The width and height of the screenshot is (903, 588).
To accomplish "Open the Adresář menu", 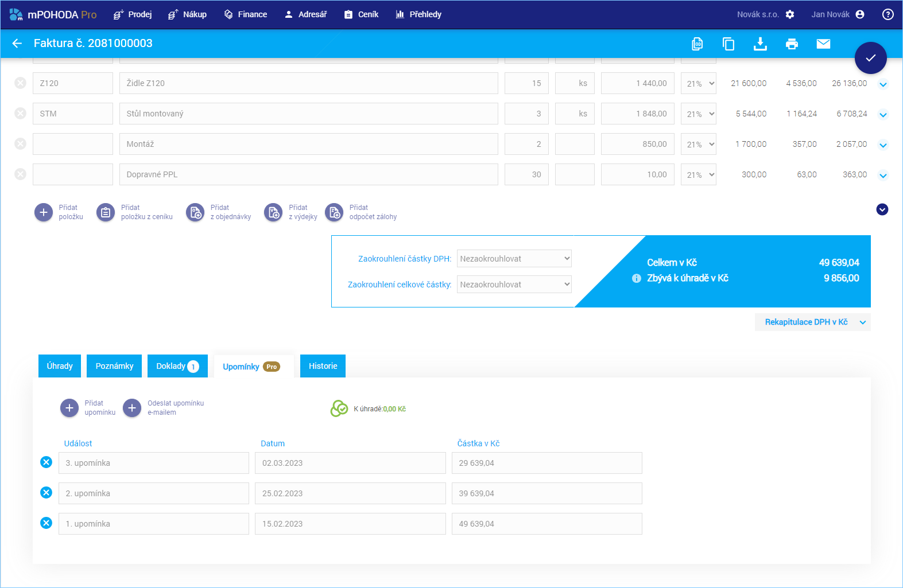I will click(305, 14).
